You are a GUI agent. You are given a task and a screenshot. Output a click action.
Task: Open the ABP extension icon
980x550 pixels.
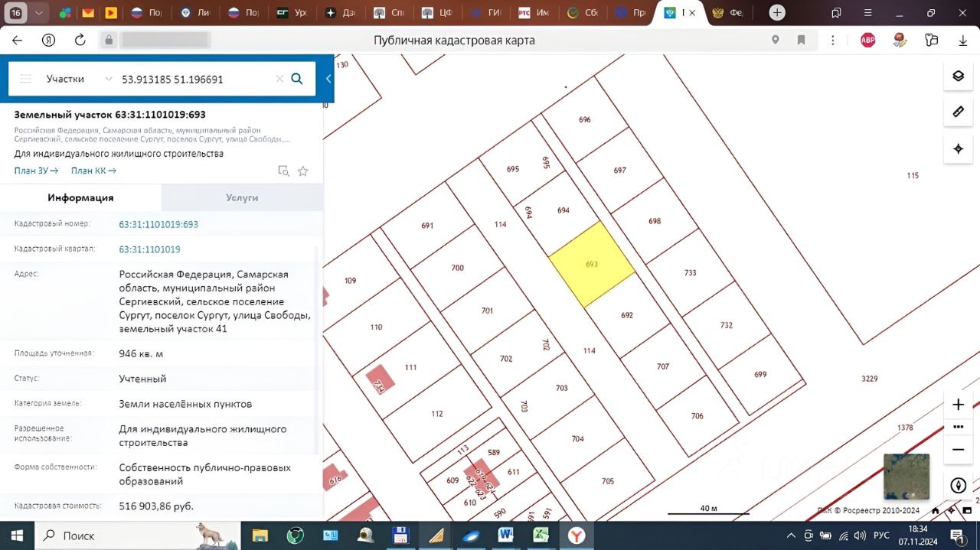tap(867, 41)
